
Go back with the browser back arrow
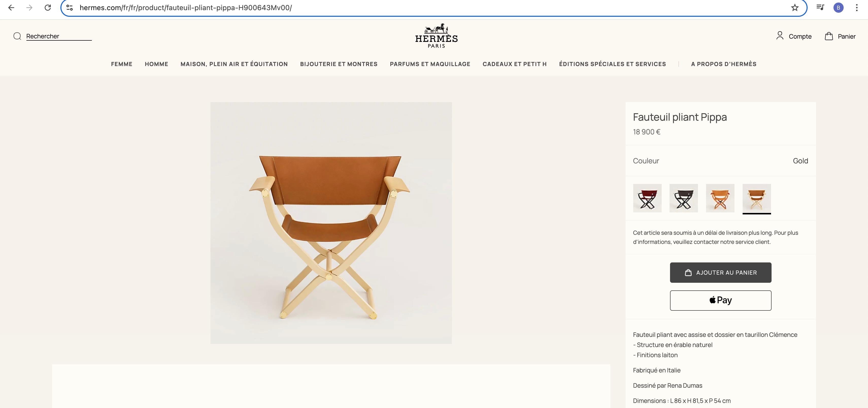click(x=11, y=7)
